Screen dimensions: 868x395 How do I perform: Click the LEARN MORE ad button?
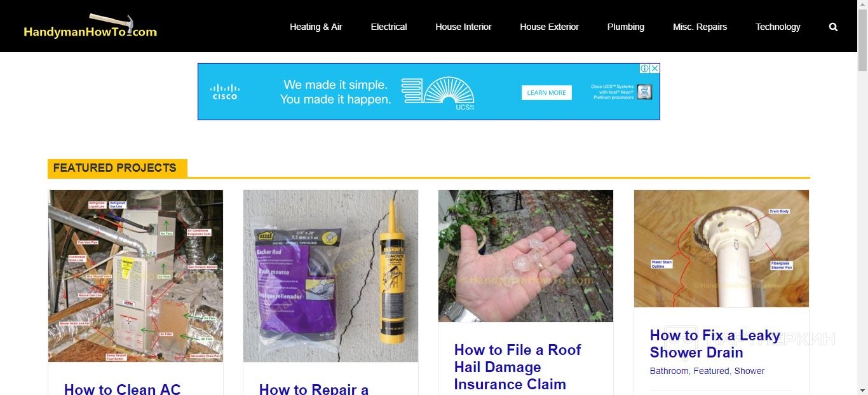[x=546, y=93]
